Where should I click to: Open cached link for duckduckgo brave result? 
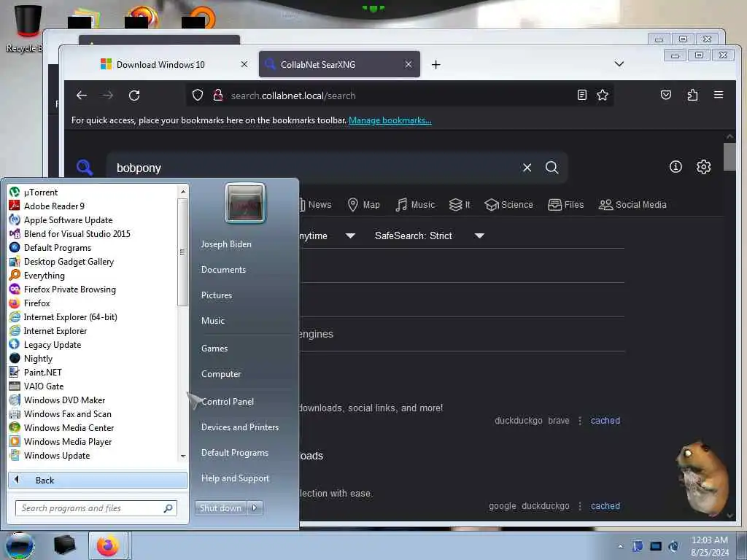pos(605,421)
